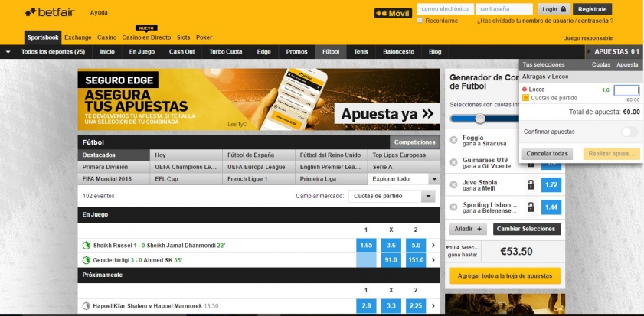
Task: Click the Betfair logo
Action: click(50, 12)
